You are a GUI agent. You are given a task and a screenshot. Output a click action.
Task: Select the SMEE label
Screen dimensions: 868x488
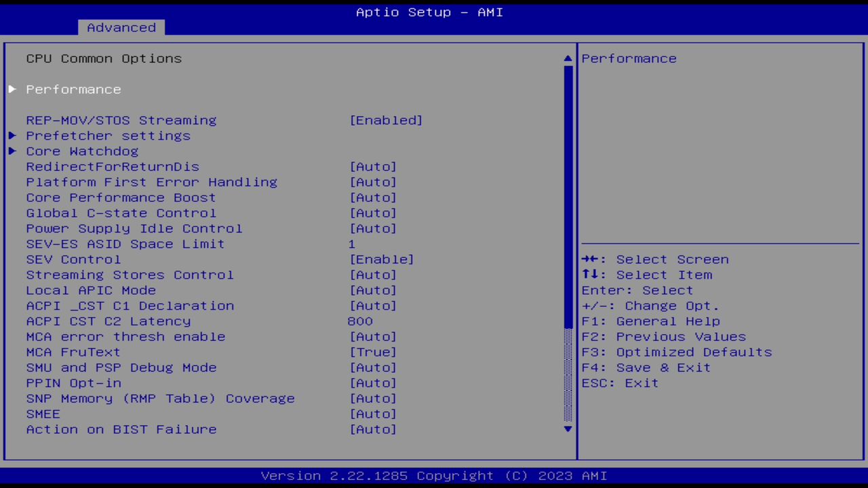43,415
